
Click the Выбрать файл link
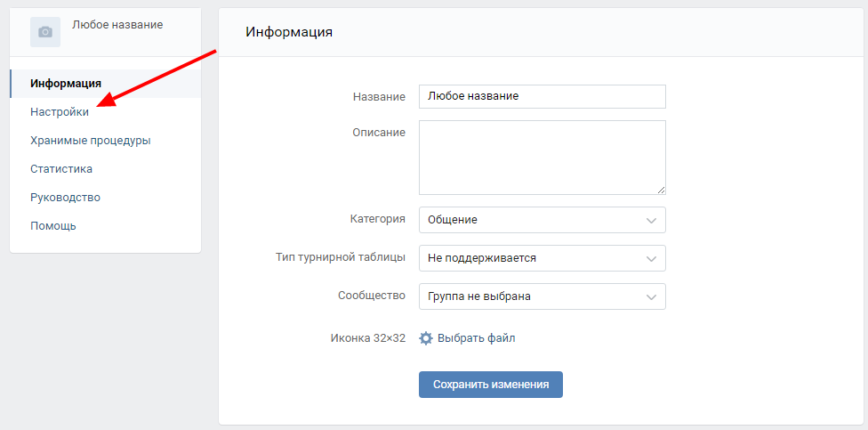pyautogui.click(x=476, y=338)
